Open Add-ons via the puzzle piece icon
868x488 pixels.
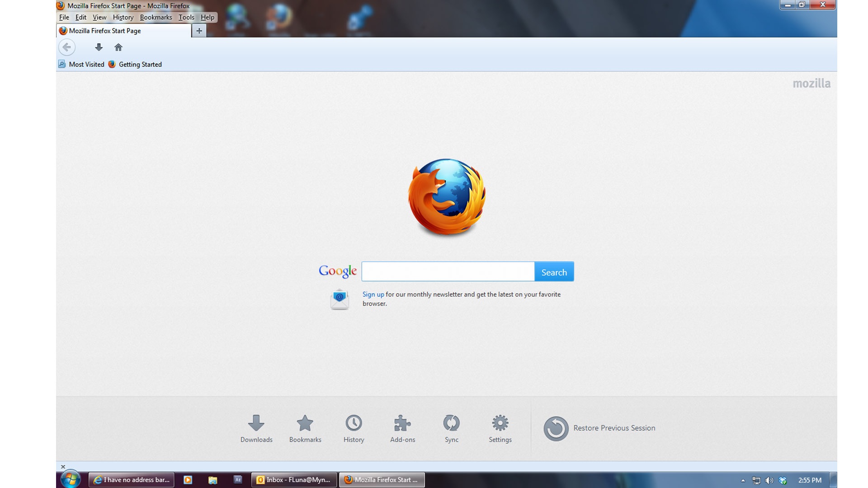coord(402,428)
